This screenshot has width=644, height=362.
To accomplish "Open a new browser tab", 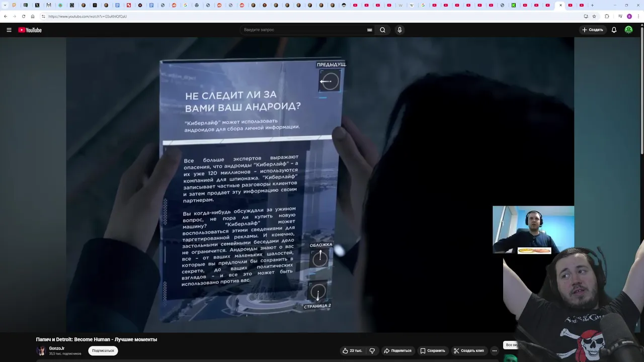I will click(592, 5).
